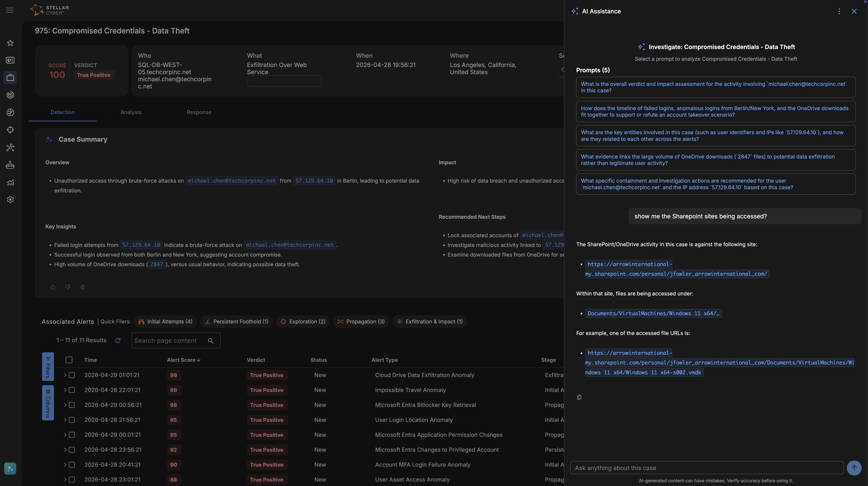Give thumbs up to Case Summary
This screenshot has height=486, width=868.
click(x=53, y=287)
